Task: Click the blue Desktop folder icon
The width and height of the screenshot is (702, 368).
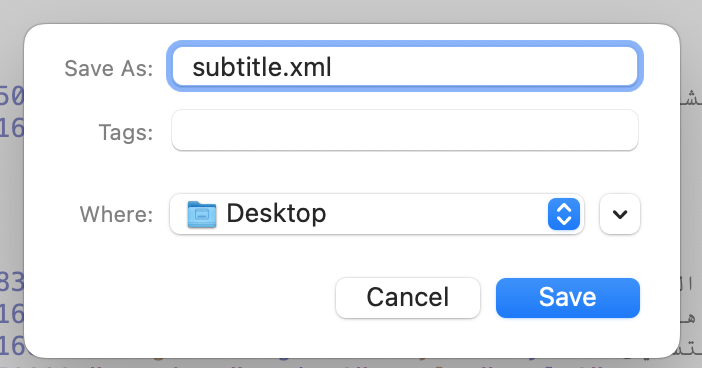Action: pyautogui.click(x=202, y=214)
